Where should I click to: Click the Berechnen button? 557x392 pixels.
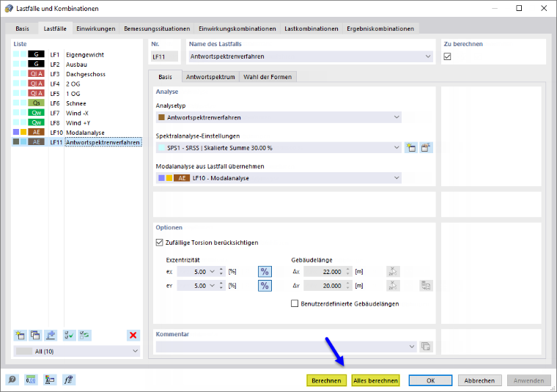click(x=326, y=380)
